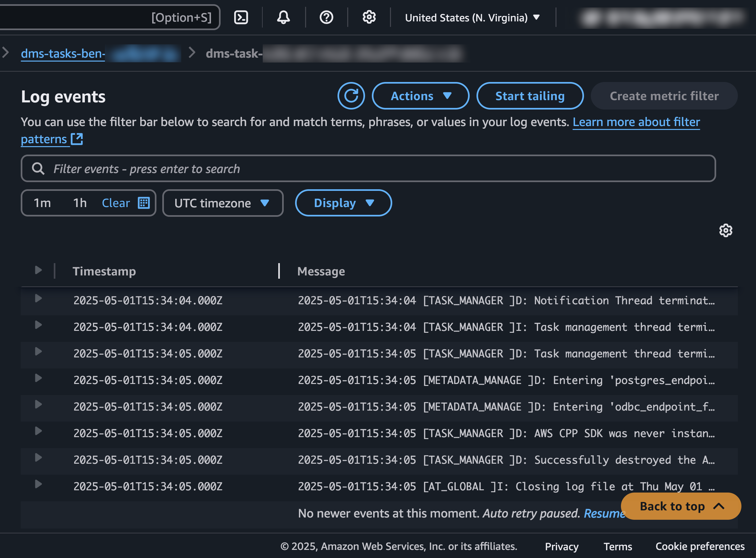Navigate to the dms-tasks-ben breadcrumb link
The width and height of the screenshot is (756, 558).
tap(63, 53)
